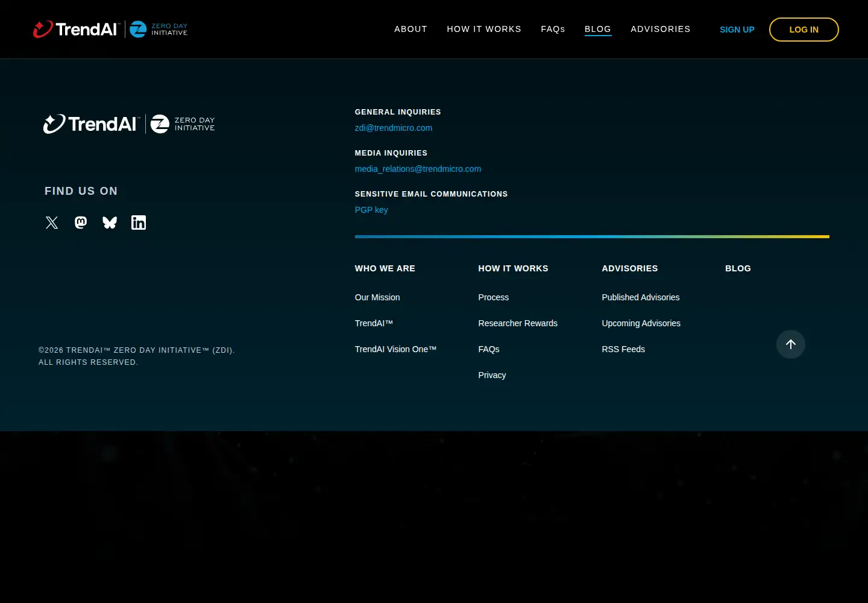Open the footer ADVISORIES heading
The image size is (868, 603).
(630, 268)
